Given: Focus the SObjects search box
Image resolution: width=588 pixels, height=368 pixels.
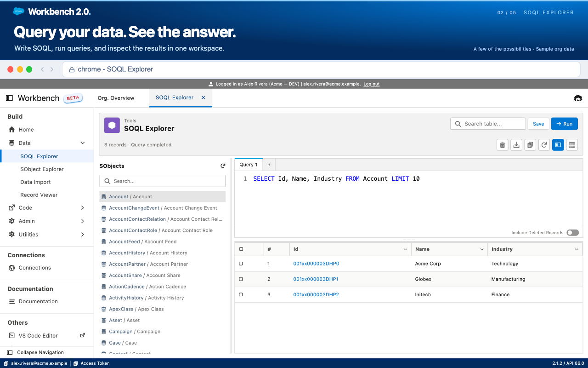Looking at the screenshot, I should click(163, 181).
